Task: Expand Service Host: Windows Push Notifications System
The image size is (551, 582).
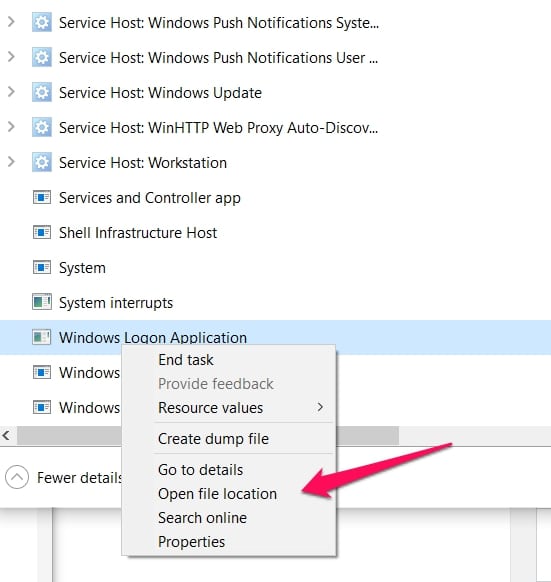Action: coord(11,22)
